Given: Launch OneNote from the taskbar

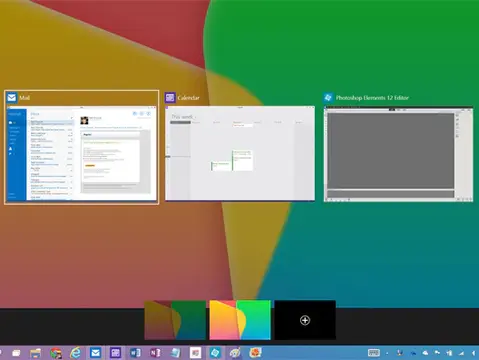Looking at the screenshot, I should pos(155,353).
